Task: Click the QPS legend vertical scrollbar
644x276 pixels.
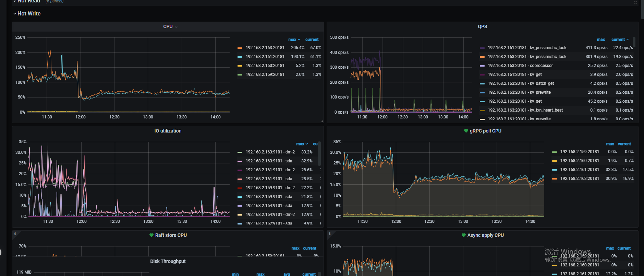Action: (634, 42)
